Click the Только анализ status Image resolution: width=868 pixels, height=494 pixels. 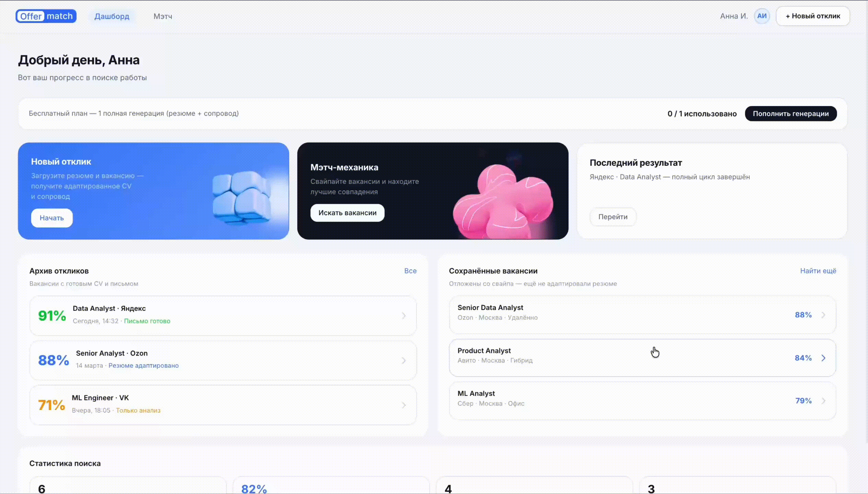[x=138, y=410]
